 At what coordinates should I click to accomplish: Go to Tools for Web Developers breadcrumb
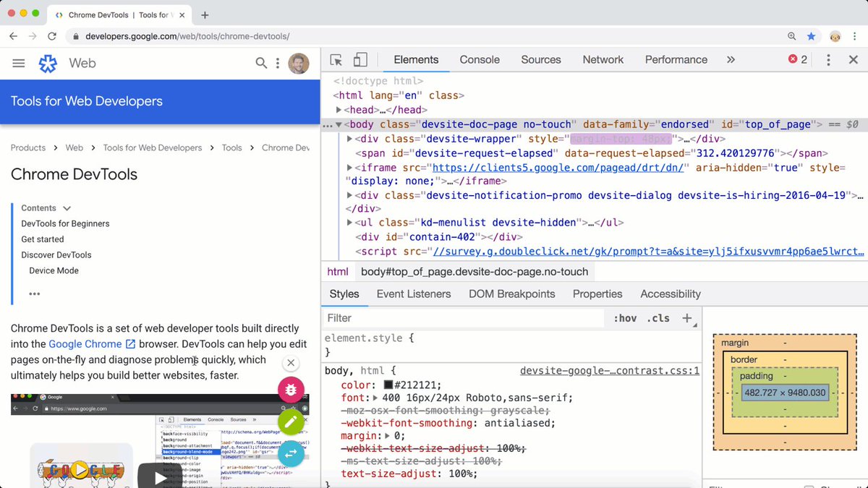tap(153, 147)
